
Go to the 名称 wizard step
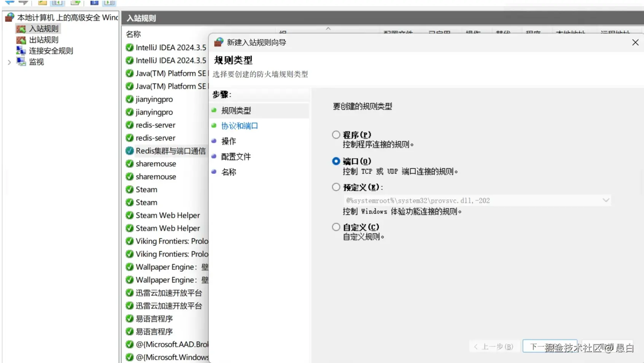(x=229, y=172)
